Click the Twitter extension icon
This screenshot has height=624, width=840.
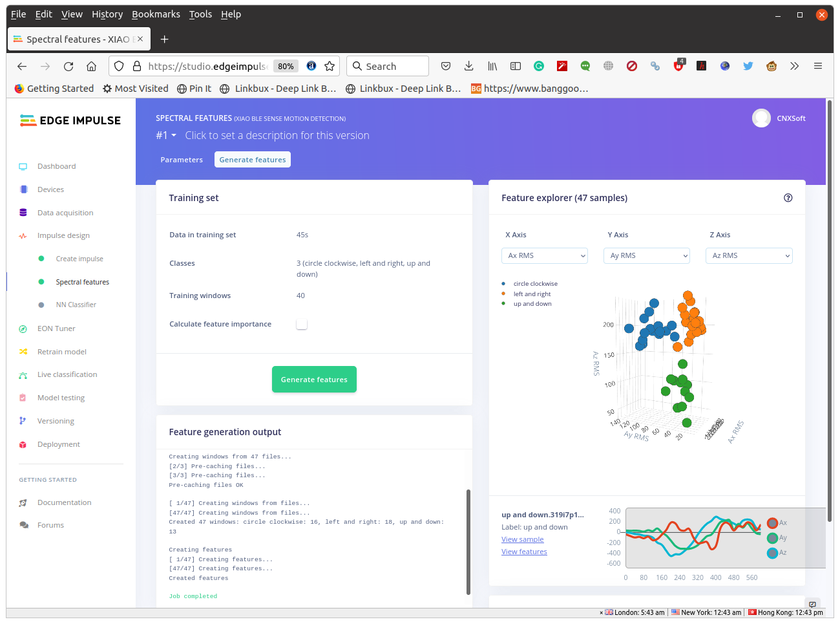(748, 66)
